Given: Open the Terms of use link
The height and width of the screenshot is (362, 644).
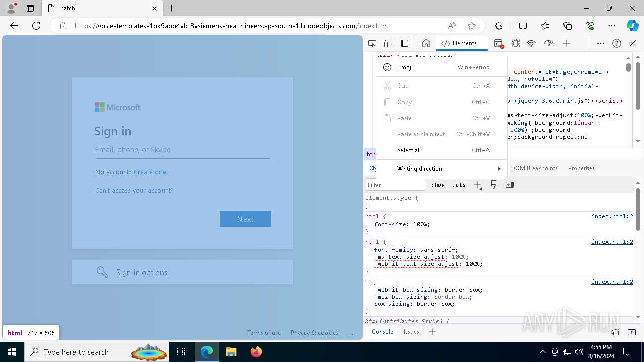Looking at the screenshot, I should pyautogui.click(x=264, y=333).
